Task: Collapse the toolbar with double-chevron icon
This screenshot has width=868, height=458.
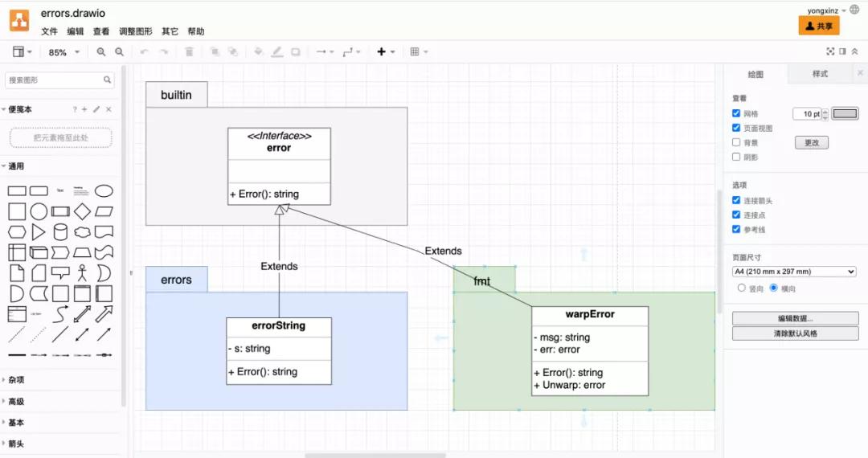Action: 854,51
